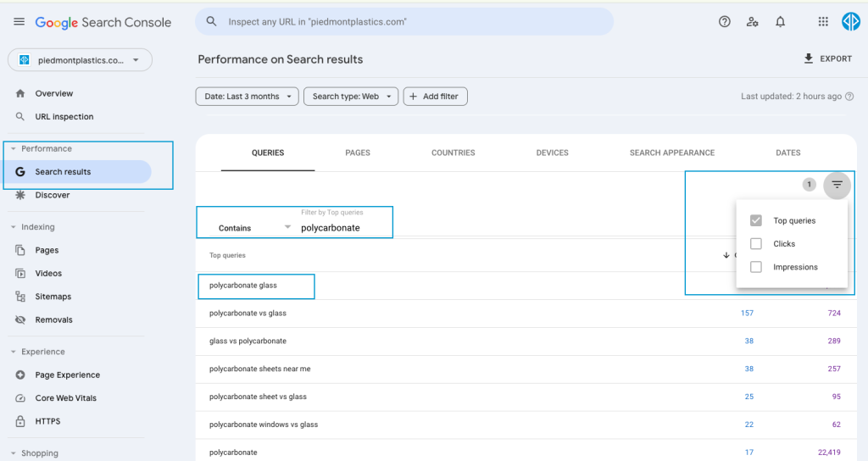Check the Impressions filter checkbox
868x461 pixels.
point(755,267)
